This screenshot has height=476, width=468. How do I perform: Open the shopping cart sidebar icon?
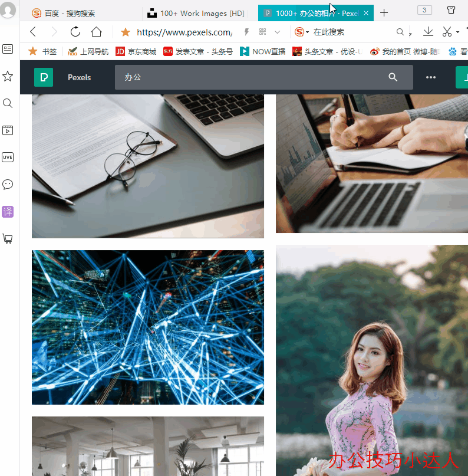click(8, 239)
